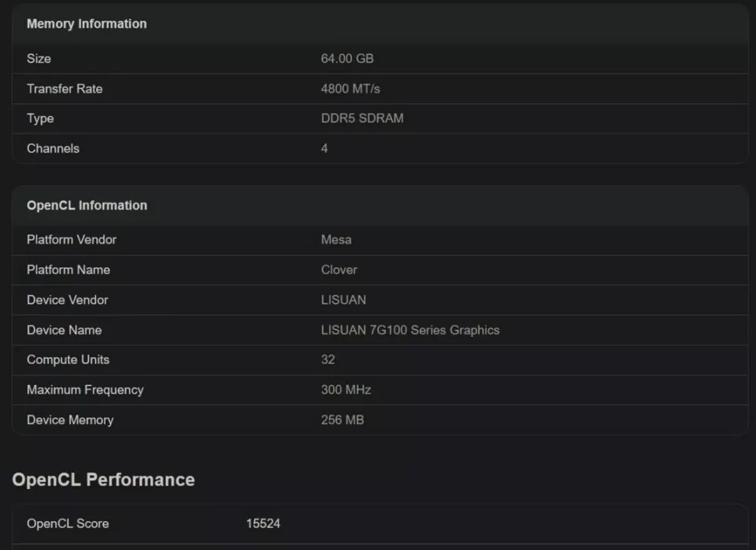Image resolution: width=756 pixels, height=550 pixels.
Task: Select the Memory Information section header
Action: coord(86,24)
